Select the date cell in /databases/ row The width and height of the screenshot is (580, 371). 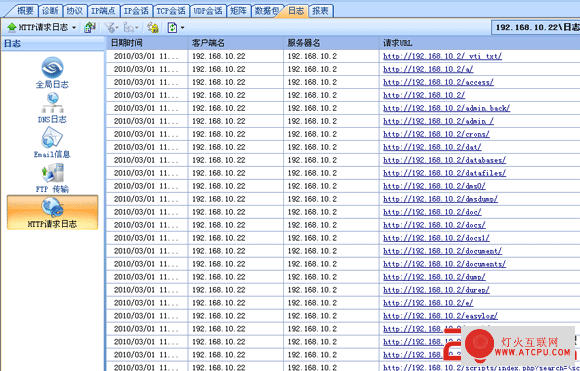[x=146, y=160]
